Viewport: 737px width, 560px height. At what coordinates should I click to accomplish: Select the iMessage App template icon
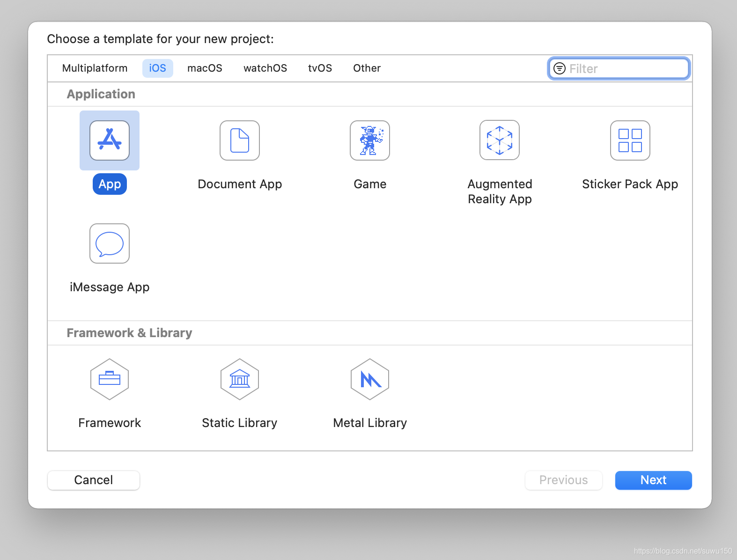tap(110, 243)
